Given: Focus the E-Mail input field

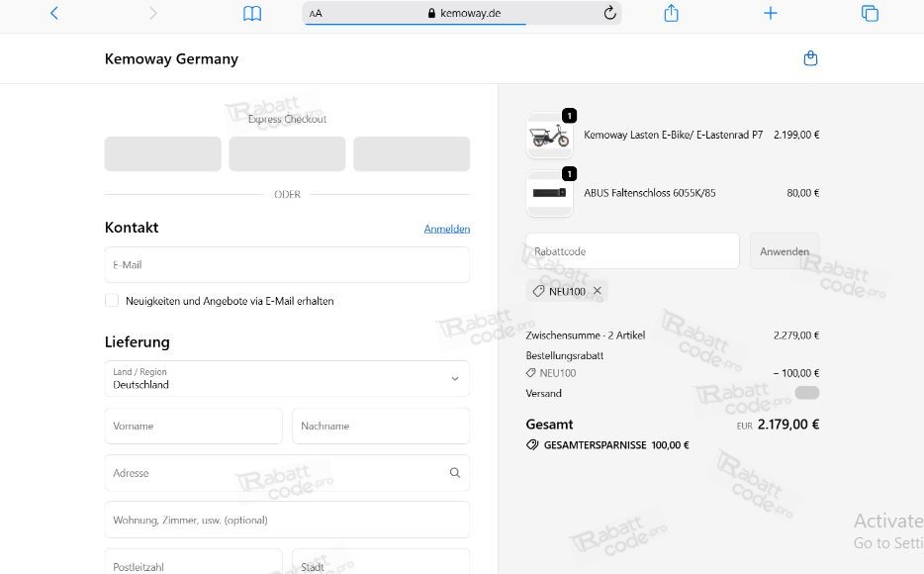Looking at the screenshot, I should pyautogui.click(x=287, y=264).
